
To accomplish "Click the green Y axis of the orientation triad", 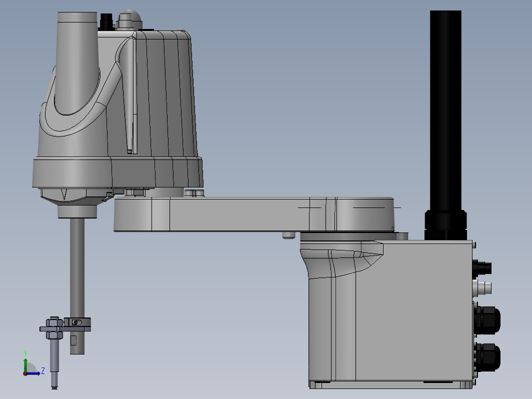I will [x=25, y=364].
